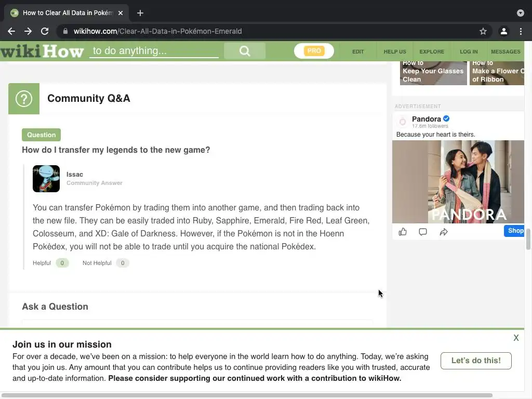The image size is (532, 399).
Task: Open the browser three-dot menu
Action: (521, 31)
